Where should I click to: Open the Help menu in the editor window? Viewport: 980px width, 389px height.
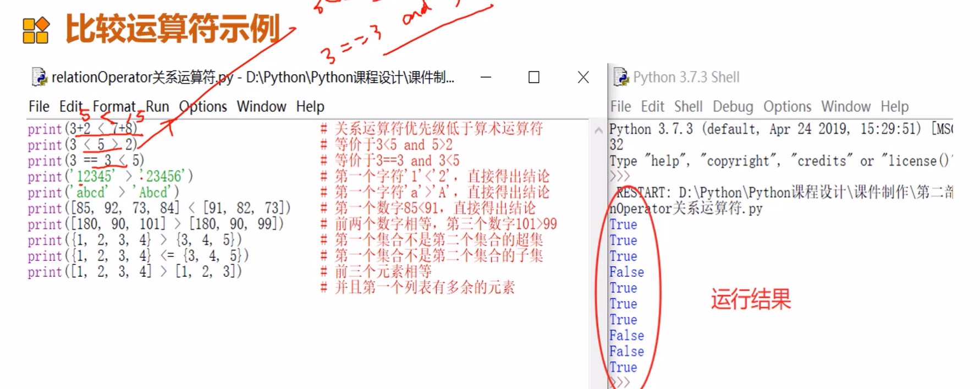coord(310,106)
